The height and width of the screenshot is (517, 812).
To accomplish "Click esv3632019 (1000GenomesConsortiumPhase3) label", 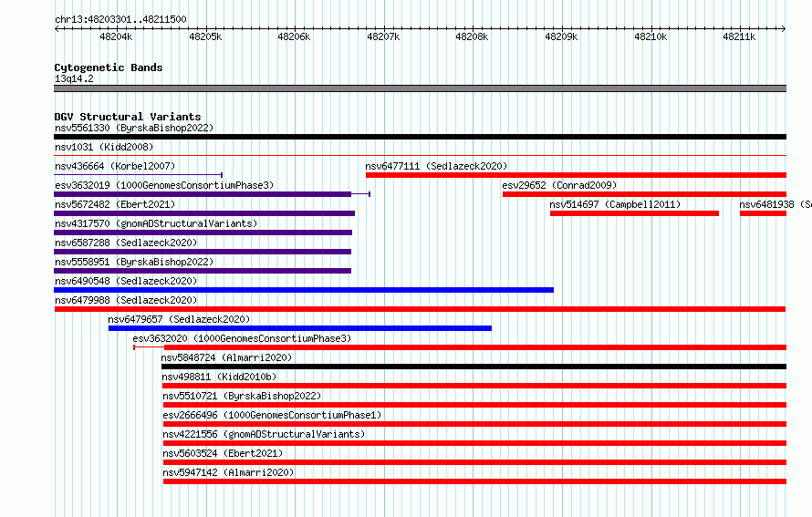I will coord(164,185).
